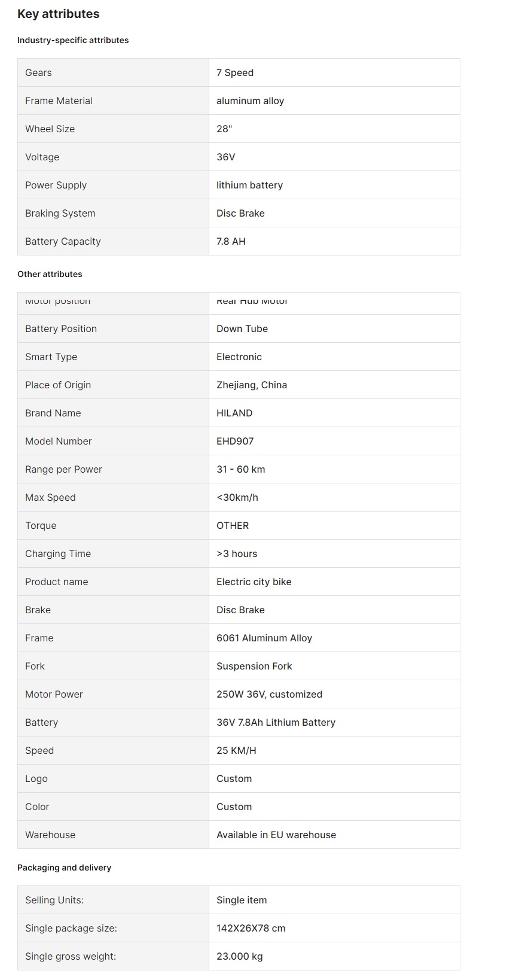The width and height of the screenshot is (513, 980).
Task: Click the Packaging and delivery subheading
Action: [64, 868]
